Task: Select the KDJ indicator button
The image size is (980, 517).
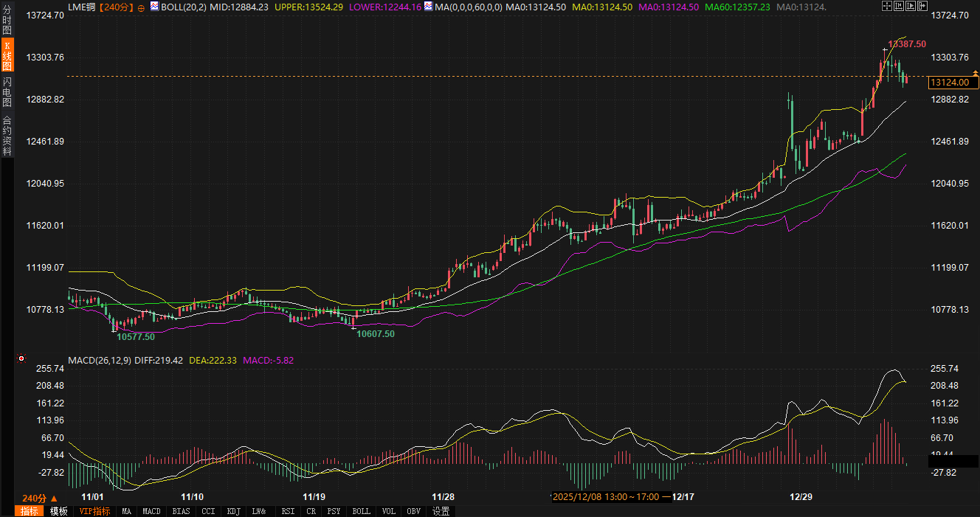Action: coord(233,511)
